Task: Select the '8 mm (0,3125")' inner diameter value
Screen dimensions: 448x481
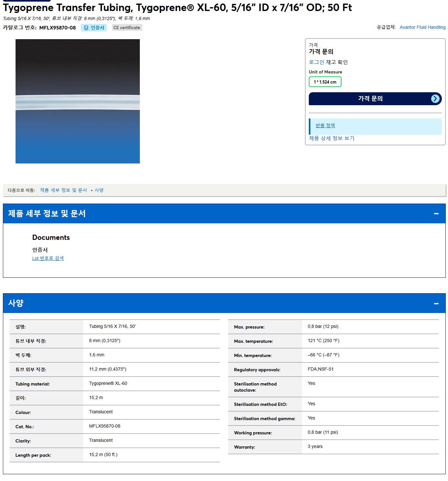Action: [x=105, y=341]
